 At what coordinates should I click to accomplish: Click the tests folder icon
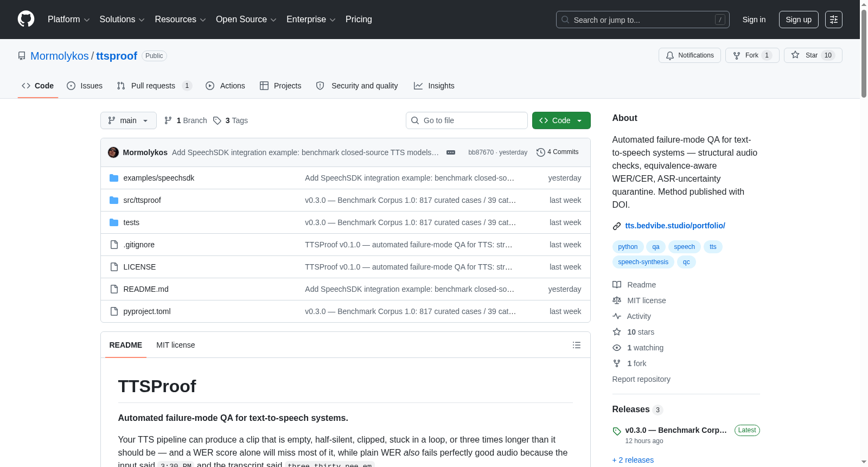[x=114, y=222]
